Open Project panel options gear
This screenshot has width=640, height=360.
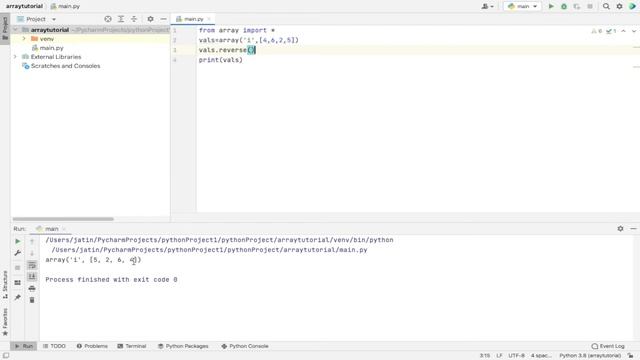pyautogui.click(x=150, y=19)
